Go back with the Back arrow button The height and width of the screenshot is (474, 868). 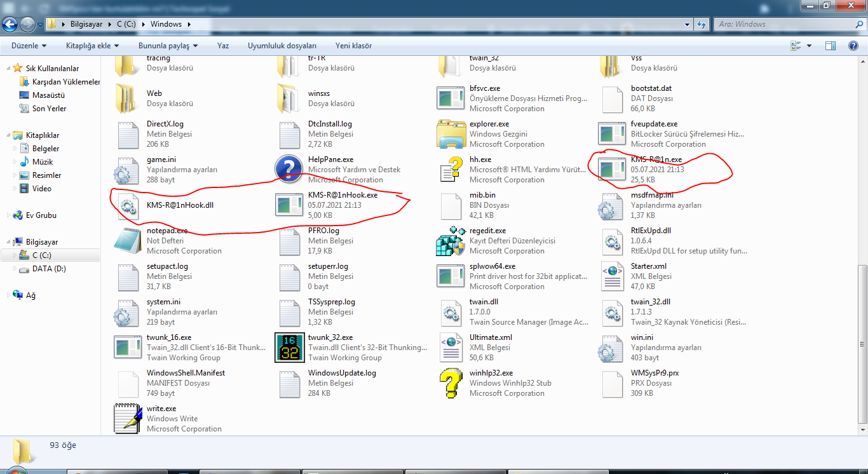(x=10, y=24)
